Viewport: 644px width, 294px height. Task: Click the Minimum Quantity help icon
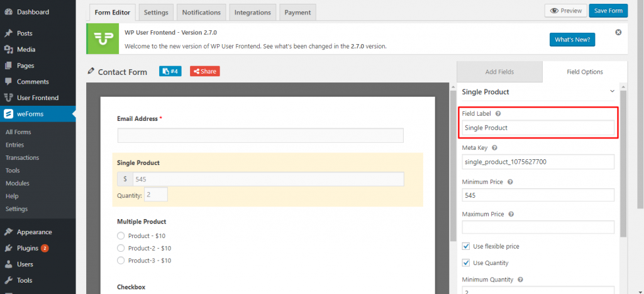520,280
